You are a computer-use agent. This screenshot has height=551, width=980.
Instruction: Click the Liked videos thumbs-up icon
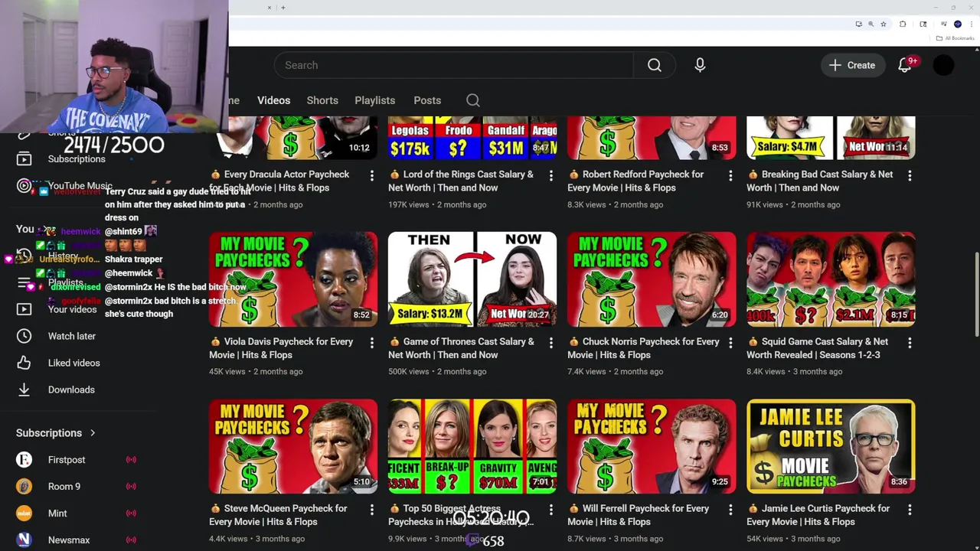(24, 363)
